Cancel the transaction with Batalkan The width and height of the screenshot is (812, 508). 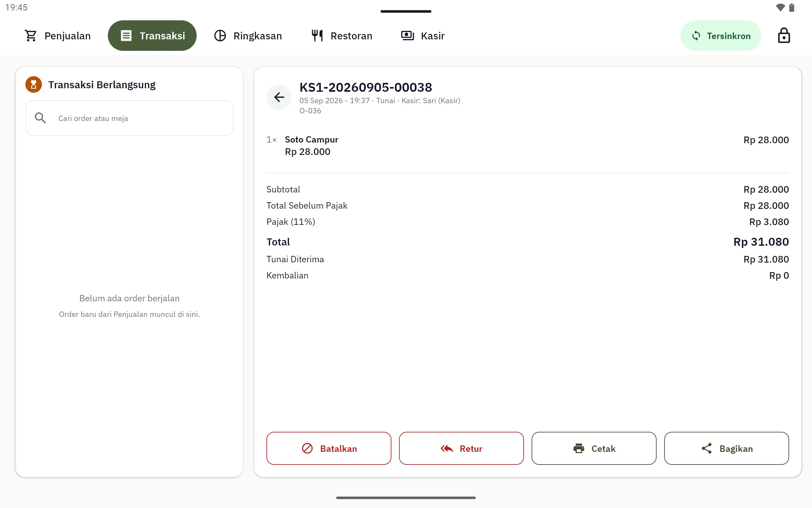[x=329, y=448]
